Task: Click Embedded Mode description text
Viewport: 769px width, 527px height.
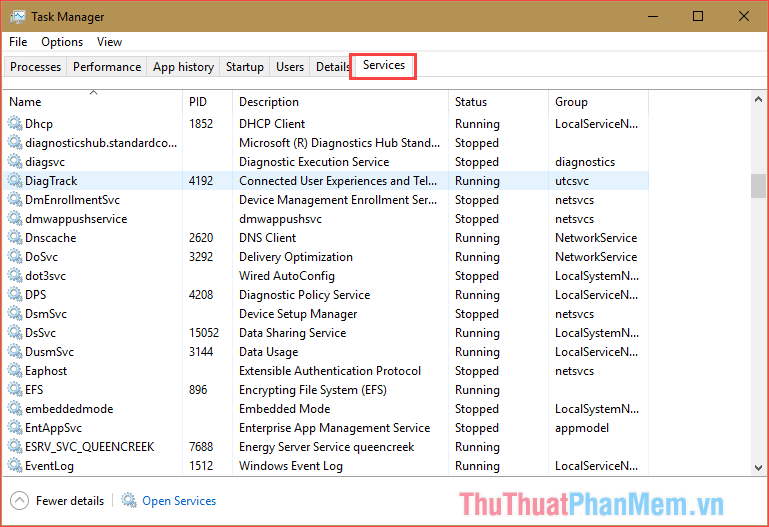Action: tap(284, 409)
